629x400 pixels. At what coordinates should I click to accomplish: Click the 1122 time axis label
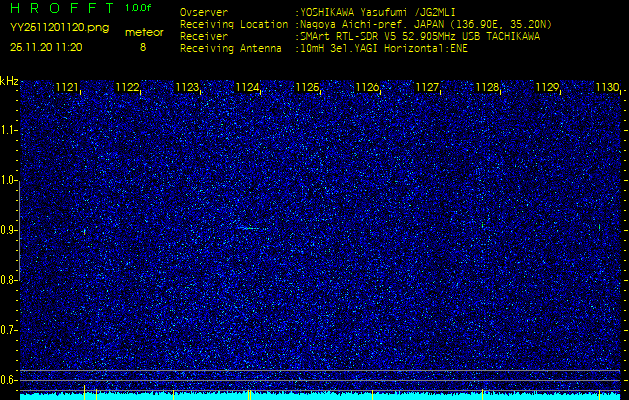click(x=127, y=87)
